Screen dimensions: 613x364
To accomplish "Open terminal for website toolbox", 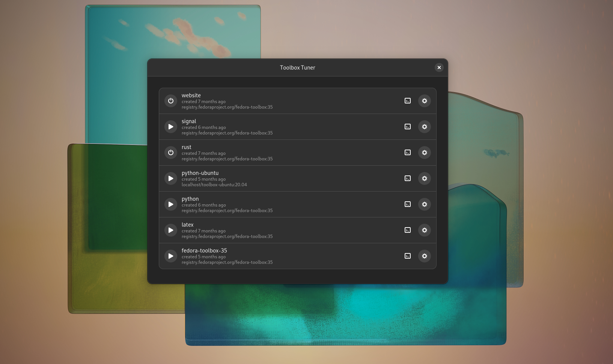I will [408, 101].
